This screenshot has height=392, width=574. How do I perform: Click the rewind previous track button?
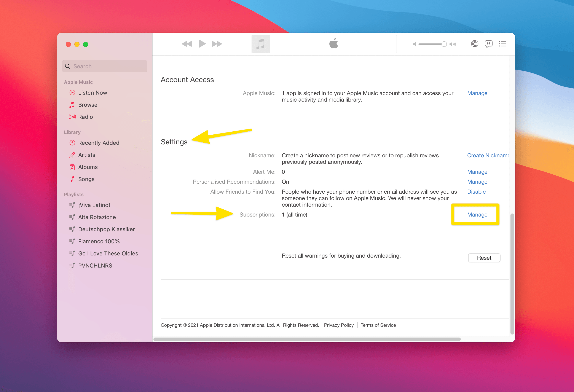click(187, 44)
